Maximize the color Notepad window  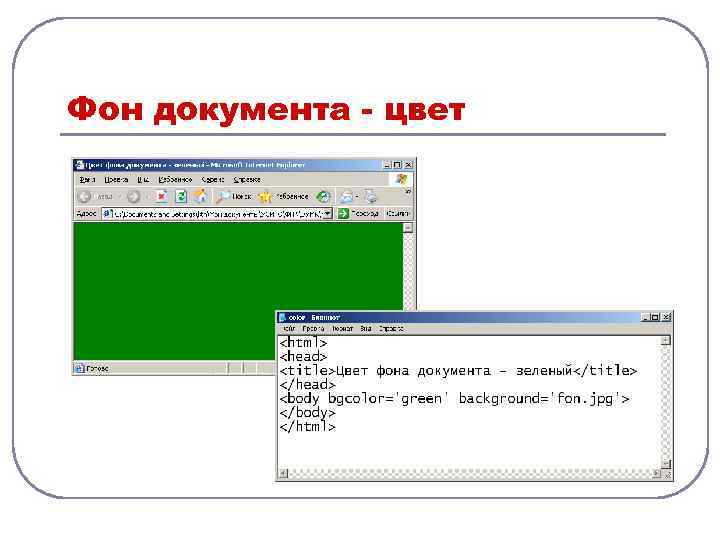pyautogui.click(x=655, y=317)
